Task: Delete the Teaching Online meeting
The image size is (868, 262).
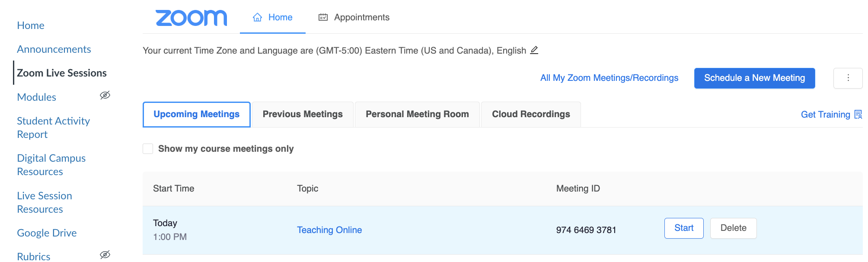Action: 733,228
